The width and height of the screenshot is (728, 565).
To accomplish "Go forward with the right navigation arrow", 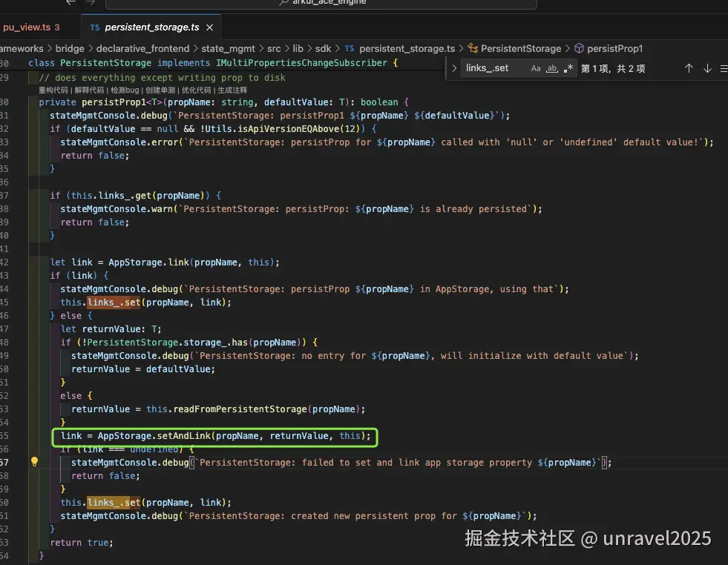I will [90, 2].
